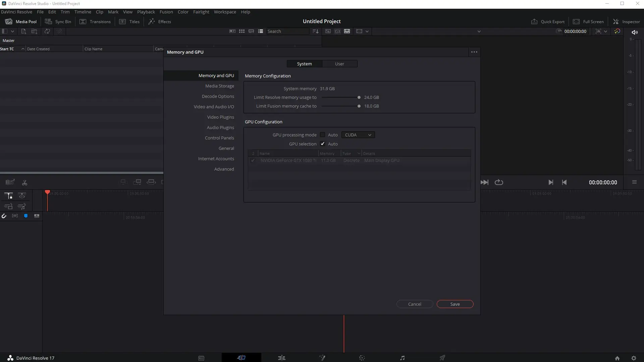644x362 pixels.
Task: Click the Cancel button
Action: 415,304
